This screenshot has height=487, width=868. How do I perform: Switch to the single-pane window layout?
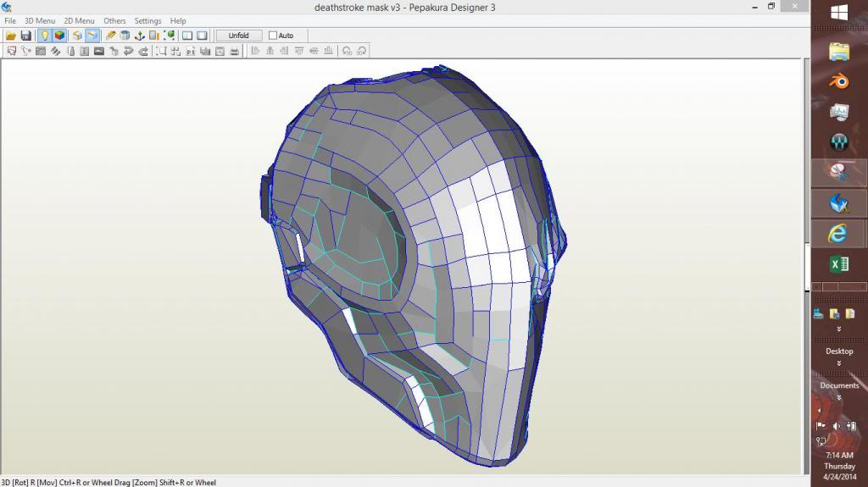[202, 36]
